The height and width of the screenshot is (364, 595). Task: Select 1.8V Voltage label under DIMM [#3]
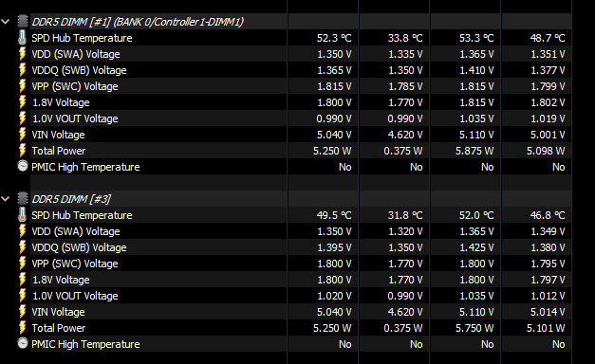tap(61, 280)
